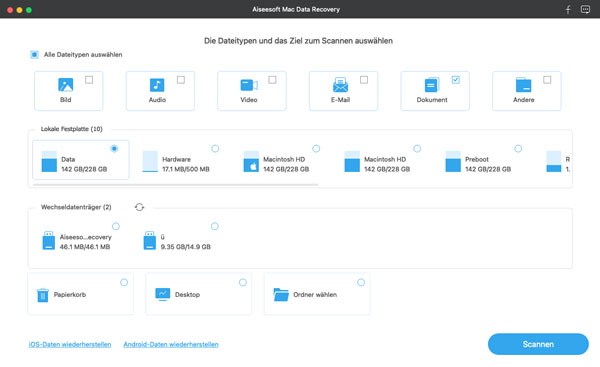This screenshot has height=367, width=600.
Task: Click the Ordner wählen folder icon
Action: pyautogui.click(x=281, y=294)
